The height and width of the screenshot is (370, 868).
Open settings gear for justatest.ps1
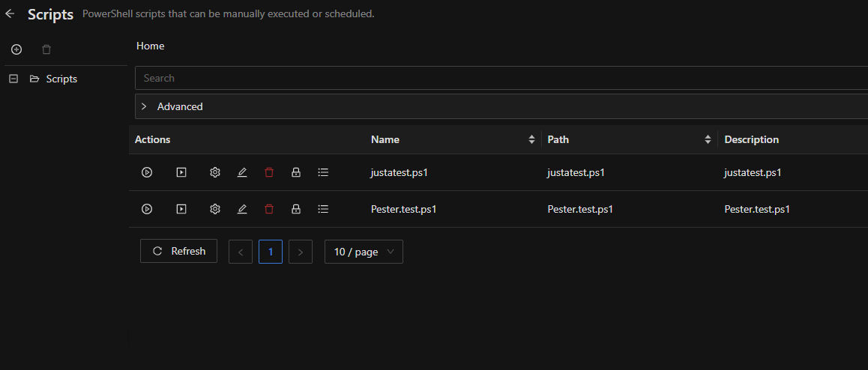click(215, 172)
